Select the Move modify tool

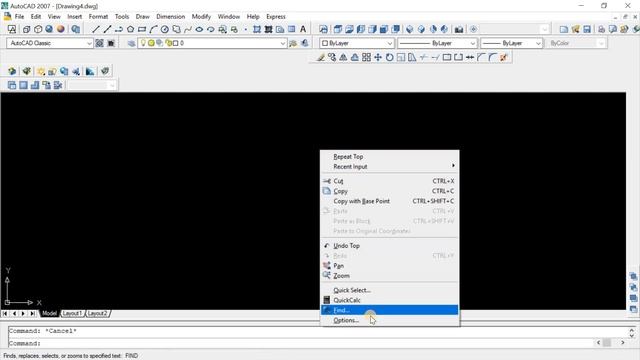point(378,58)
